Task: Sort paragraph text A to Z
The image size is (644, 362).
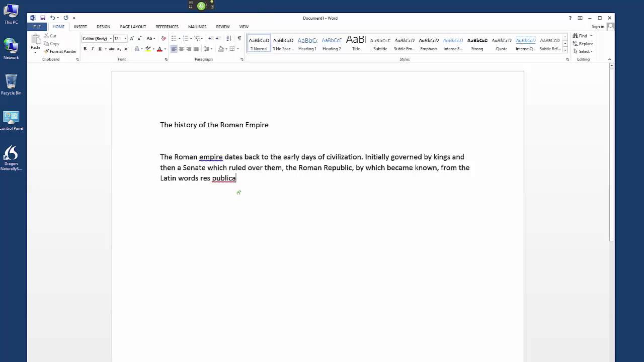Action: click(229, 39)
